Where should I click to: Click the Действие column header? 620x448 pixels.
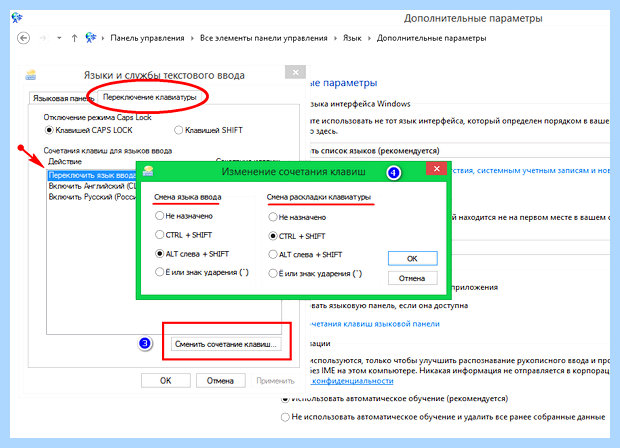tap(65, 161)
